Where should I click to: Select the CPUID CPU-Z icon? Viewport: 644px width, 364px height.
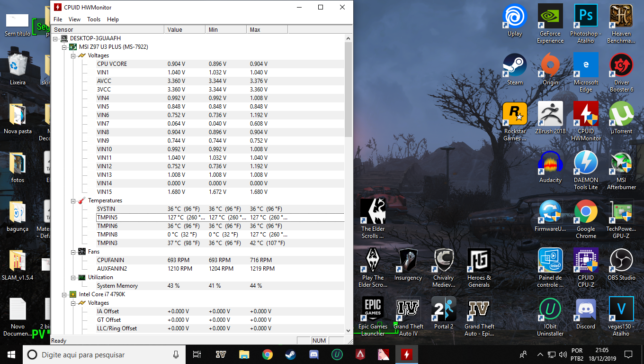(586, 268)
